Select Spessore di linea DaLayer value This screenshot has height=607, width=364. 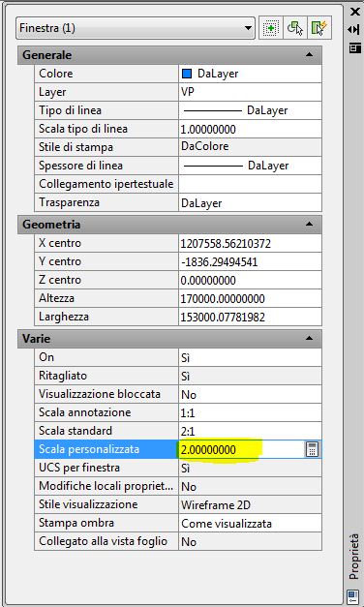250,166
